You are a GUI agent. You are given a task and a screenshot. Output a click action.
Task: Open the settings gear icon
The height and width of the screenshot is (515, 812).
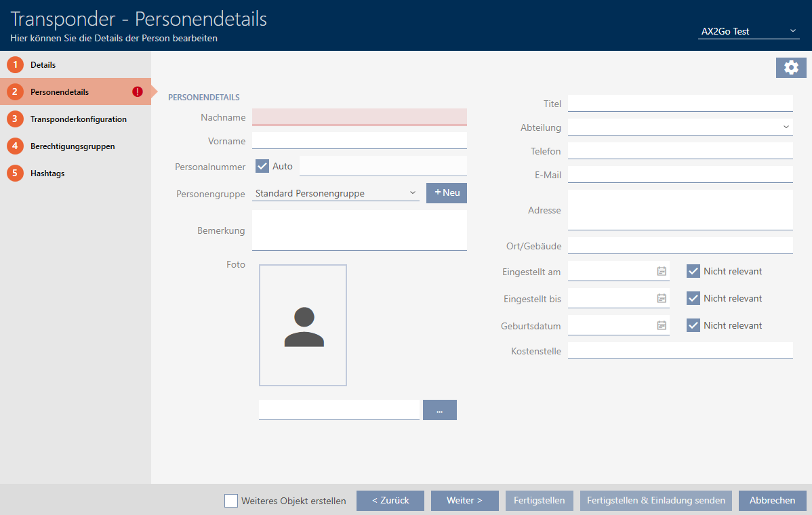pyautogui.click(x=791, y=68)
